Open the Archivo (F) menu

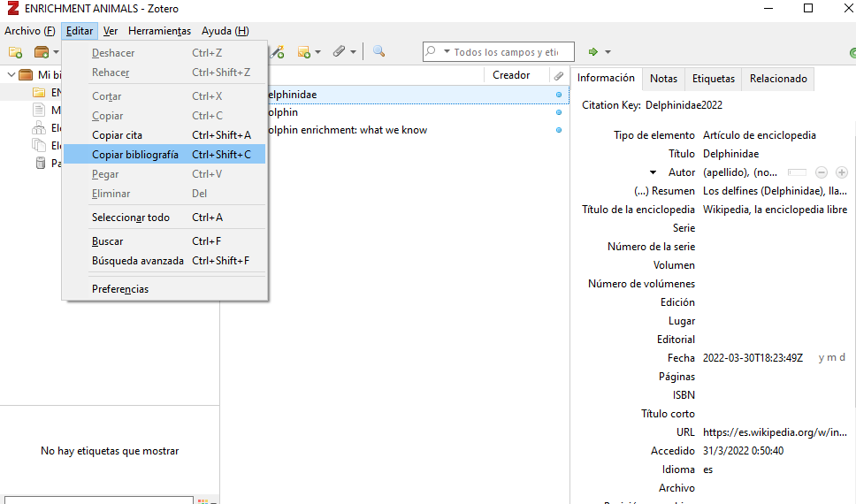point(30,31)
